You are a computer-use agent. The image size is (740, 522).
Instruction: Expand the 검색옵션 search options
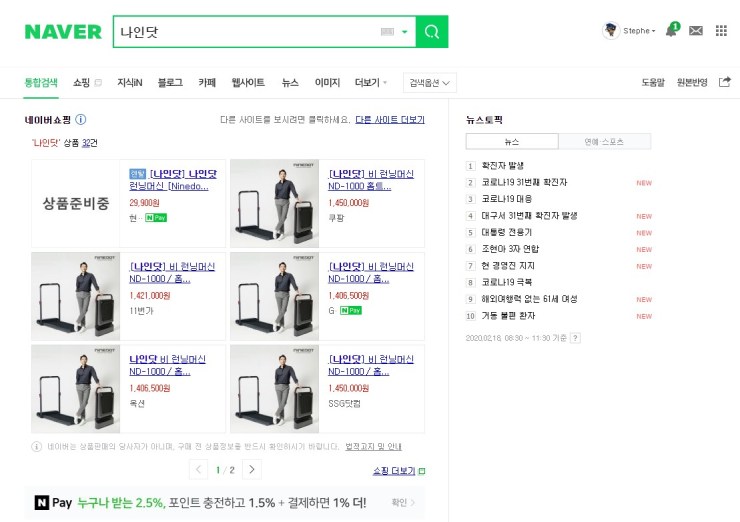point(430,82)
